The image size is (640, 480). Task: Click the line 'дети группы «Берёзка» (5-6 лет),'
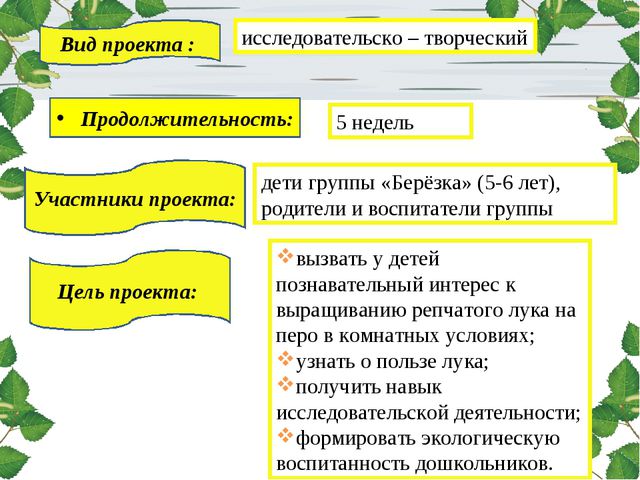[411, 184]
